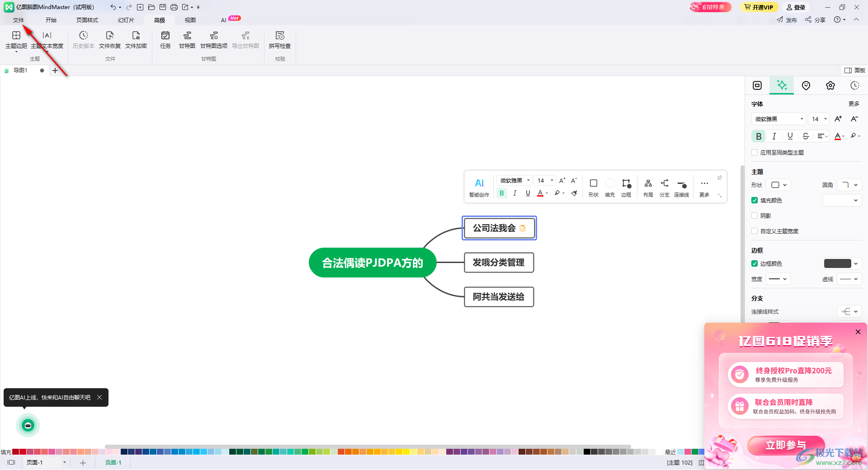Image resolution: width=868 pixels, height=470 pixels.
Task: Click the 任务 task icon in ribbon
Action: click(165, 39)
